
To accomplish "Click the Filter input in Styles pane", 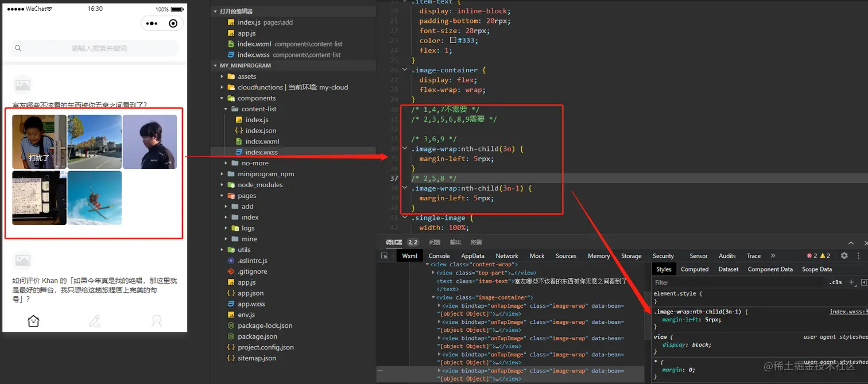I will point(739,282).
